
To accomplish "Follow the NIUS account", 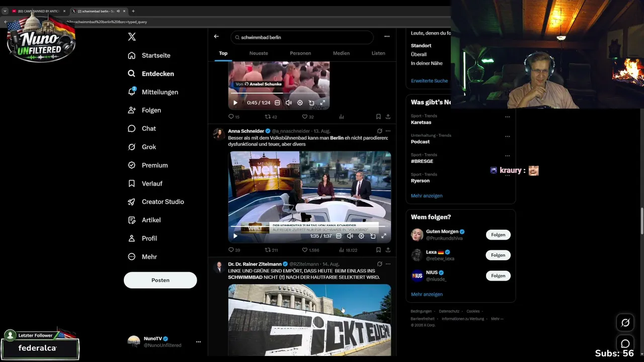I will tap(498, 276).
